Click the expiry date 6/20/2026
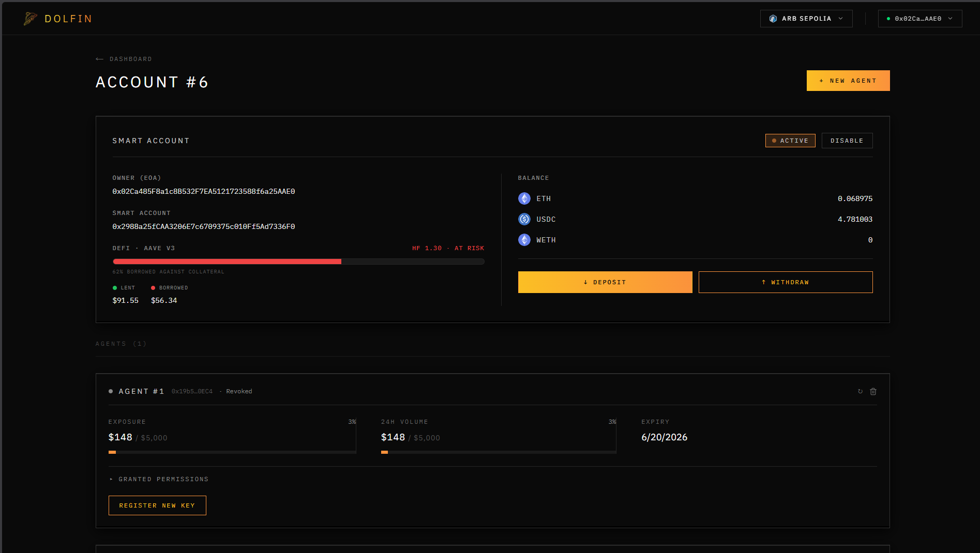 coord(665,437)
